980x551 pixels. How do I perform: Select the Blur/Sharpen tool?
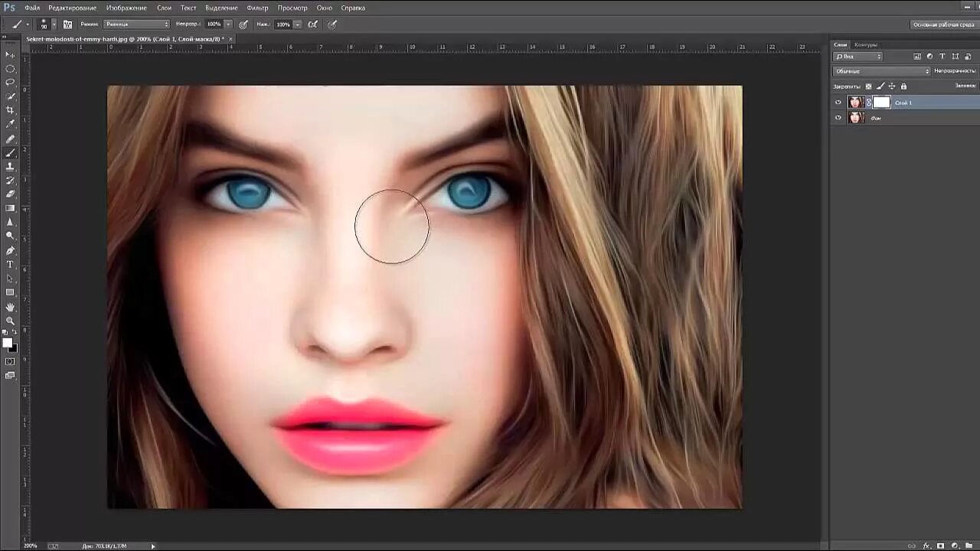10,222
